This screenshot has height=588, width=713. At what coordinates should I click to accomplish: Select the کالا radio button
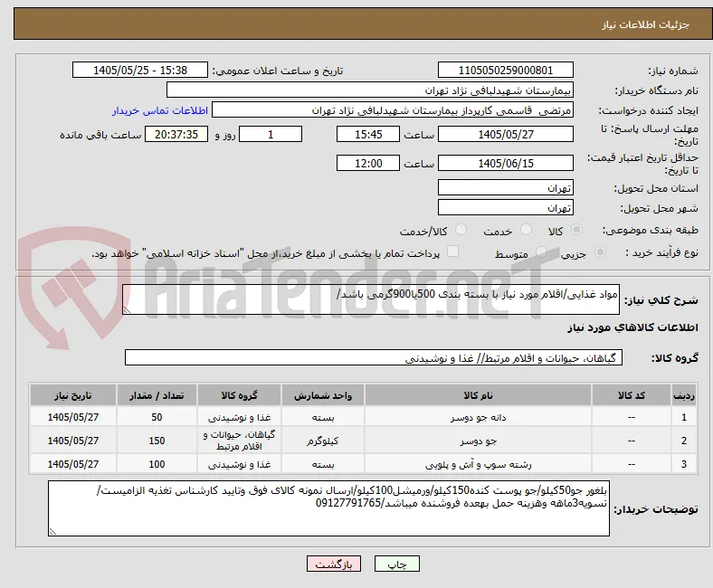coord(576,230)
